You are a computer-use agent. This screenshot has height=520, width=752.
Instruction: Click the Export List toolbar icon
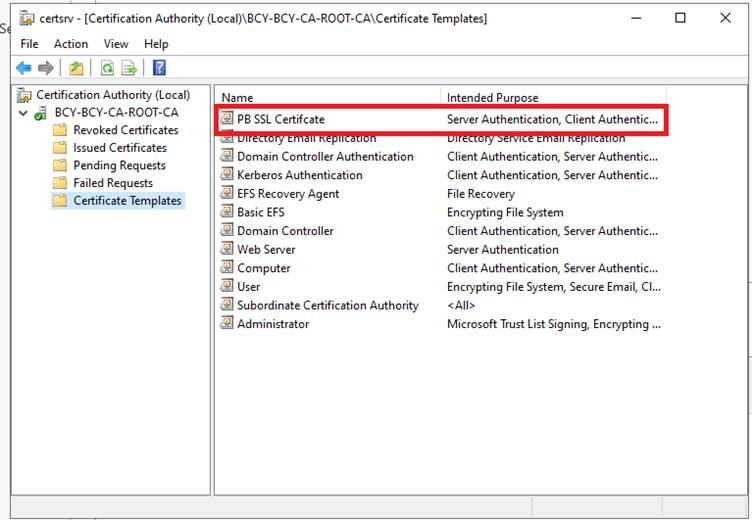[129, 68]
